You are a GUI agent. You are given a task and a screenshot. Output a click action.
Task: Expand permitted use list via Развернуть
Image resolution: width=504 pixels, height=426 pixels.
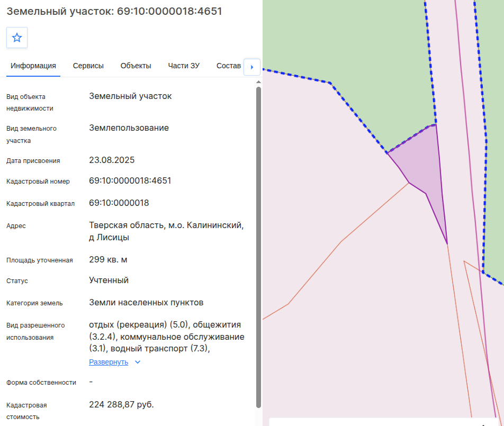pos(109,362)
